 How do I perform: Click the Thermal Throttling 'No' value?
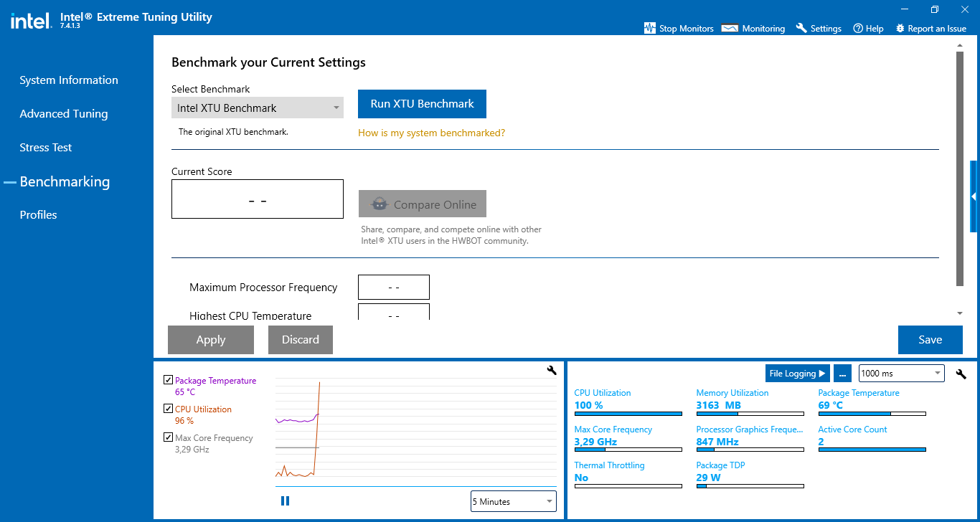pyautogui.click(x=581, y=478)
